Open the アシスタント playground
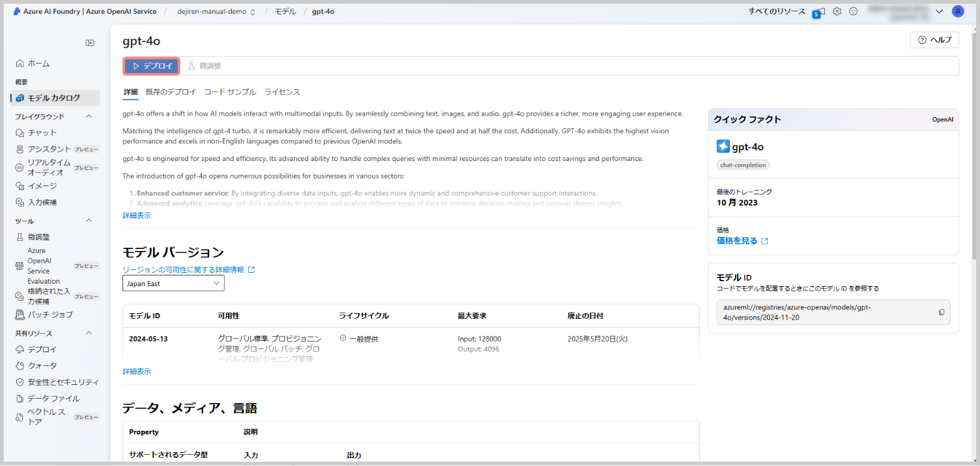Viewport: 980px width, 466px height. coord(50,149)
